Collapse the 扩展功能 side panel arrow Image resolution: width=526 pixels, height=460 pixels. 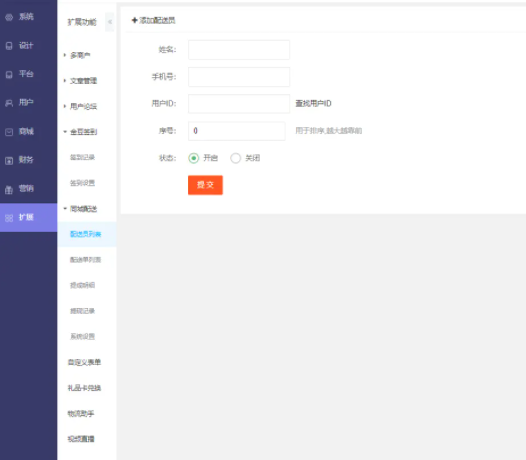[110, 22]
